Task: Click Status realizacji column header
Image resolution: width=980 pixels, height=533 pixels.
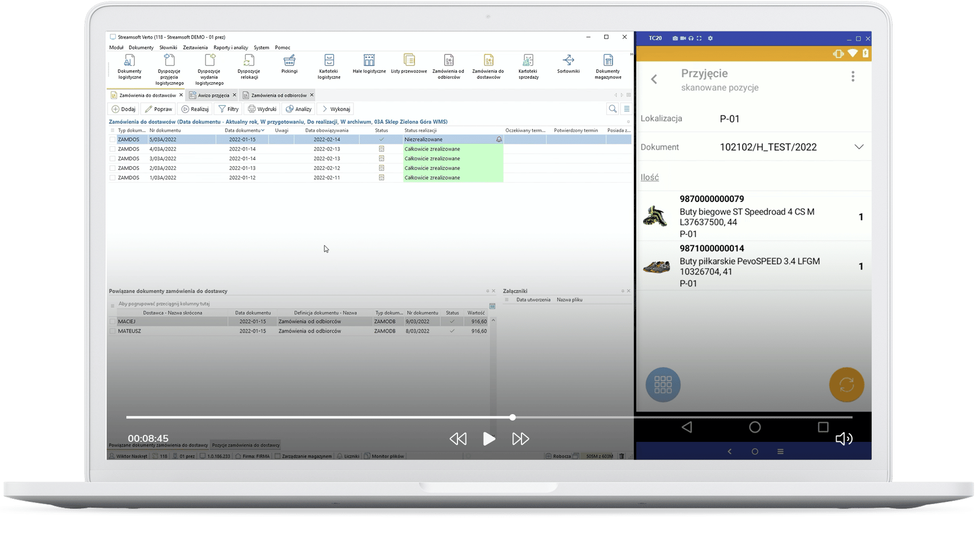Action: tap(421, 131)
